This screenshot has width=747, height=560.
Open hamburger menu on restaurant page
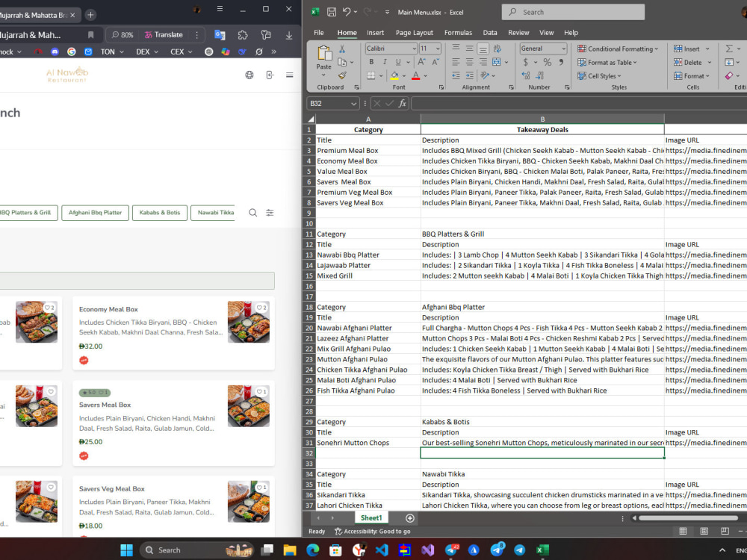(289, 75)
